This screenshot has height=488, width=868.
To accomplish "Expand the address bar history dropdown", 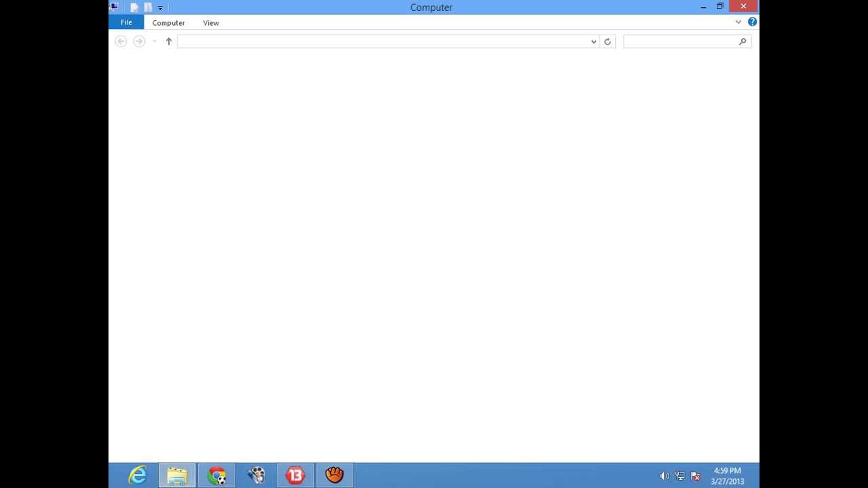I will 593,41.
